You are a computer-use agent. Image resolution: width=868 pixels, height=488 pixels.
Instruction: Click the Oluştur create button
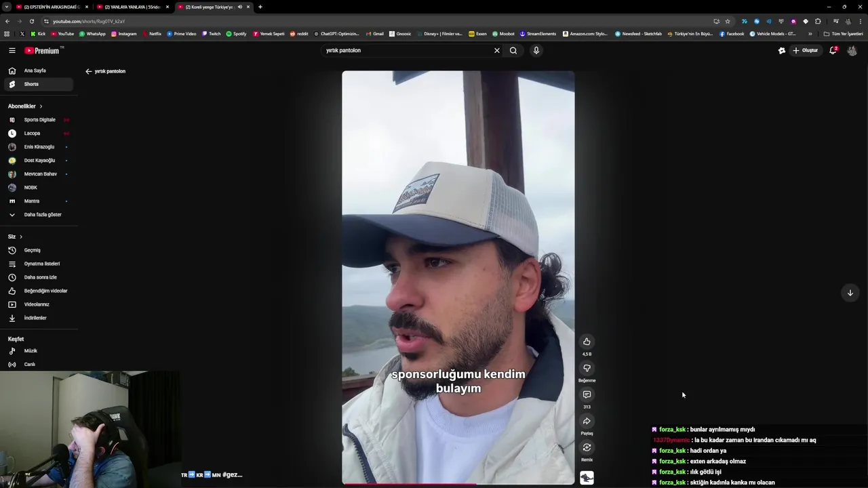(x=806, y=50)
